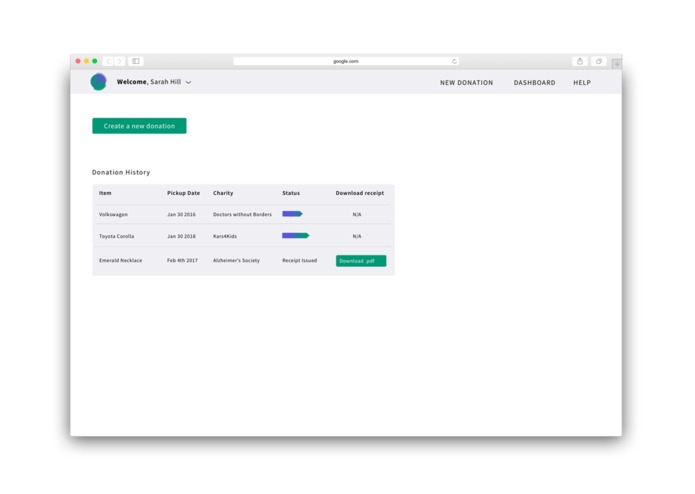The width and height of the screenshot is (695, 494).
Task: Select the Volkswagon item cell
Action: tap(113, 214)
